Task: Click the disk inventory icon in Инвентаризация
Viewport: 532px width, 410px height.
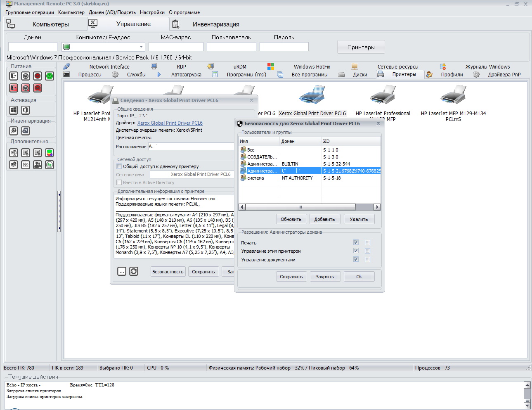Action: tap(26, 131)
